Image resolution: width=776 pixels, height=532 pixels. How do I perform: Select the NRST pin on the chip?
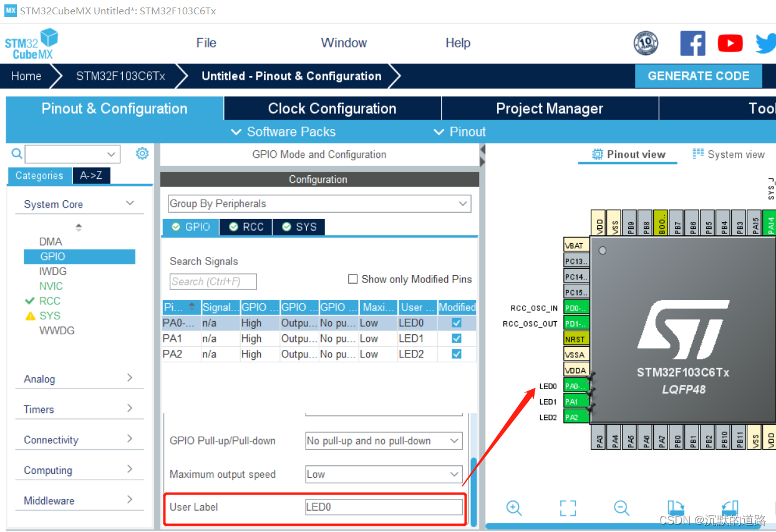[576, 339]
